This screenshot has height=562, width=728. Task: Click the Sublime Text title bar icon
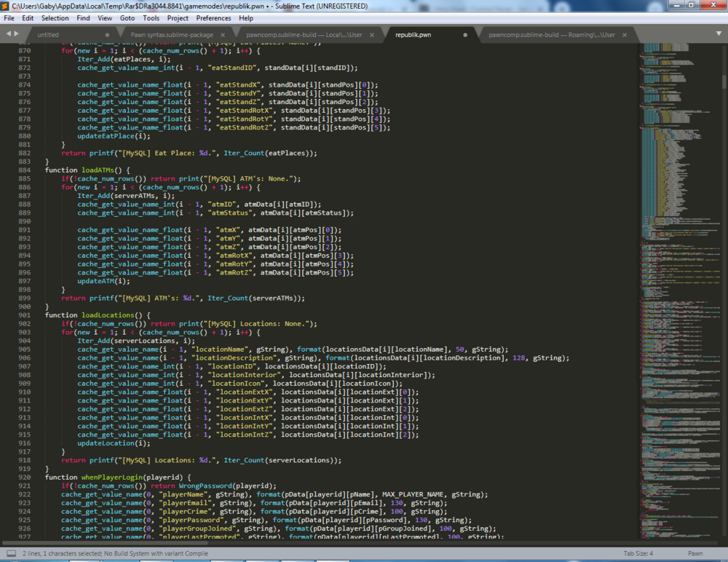pyautogui.click(x=5, y=6)
